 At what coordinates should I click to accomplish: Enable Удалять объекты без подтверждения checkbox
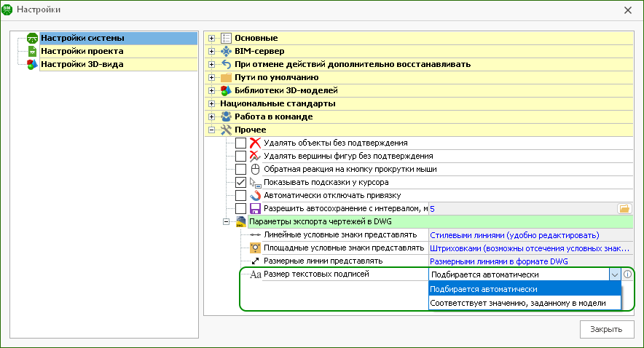(x=240, y=143)
